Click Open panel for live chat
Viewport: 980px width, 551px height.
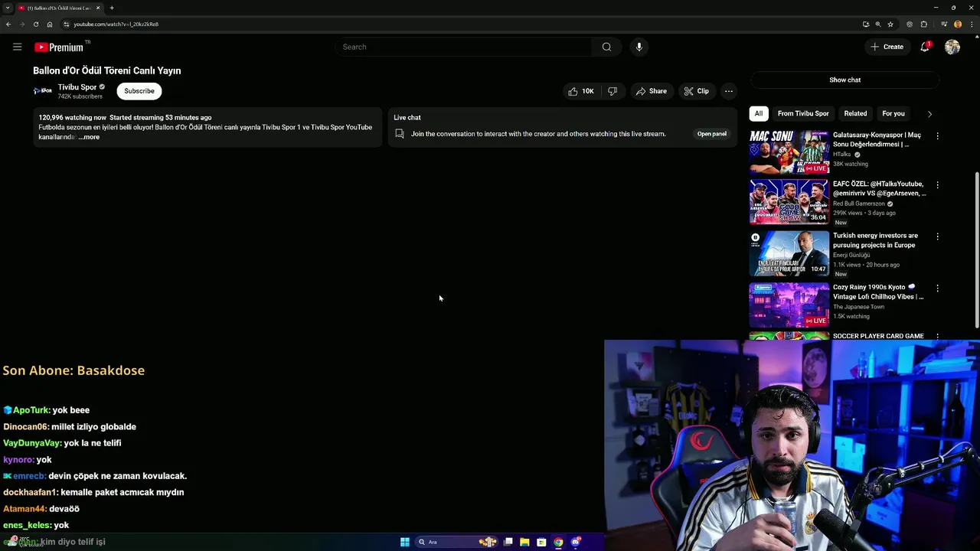click(711, 134)
